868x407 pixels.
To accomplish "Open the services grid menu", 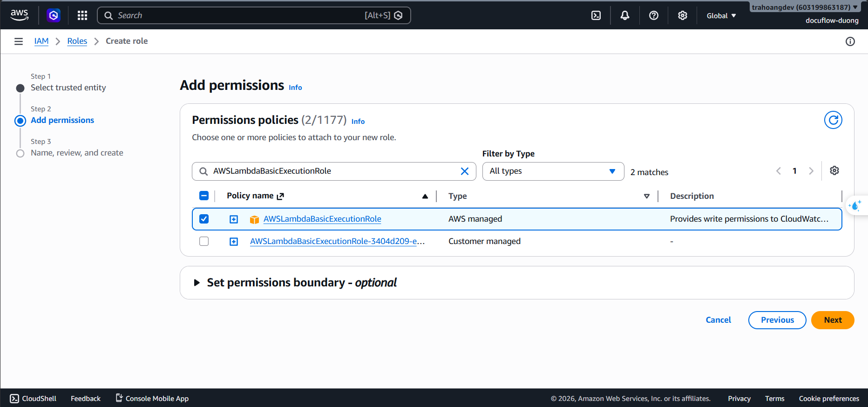I will click(82, 15).
